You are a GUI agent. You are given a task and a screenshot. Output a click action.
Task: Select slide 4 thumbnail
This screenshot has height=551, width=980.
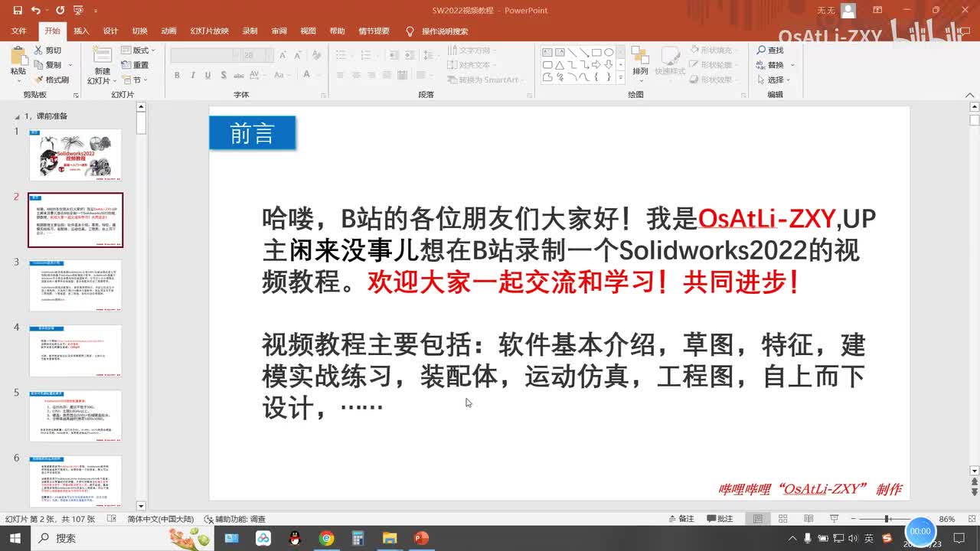coord(75,350)
